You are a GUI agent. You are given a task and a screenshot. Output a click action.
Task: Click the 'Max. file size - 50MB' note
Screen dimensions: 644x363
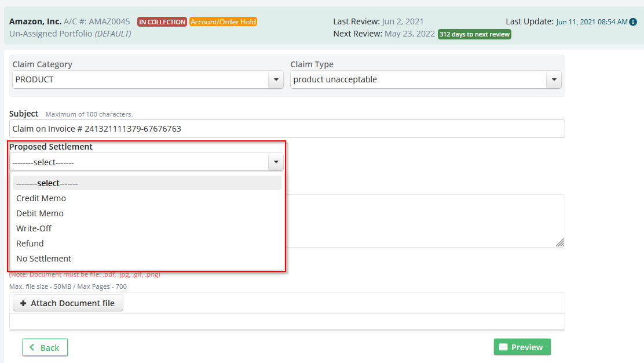(68, 286)
